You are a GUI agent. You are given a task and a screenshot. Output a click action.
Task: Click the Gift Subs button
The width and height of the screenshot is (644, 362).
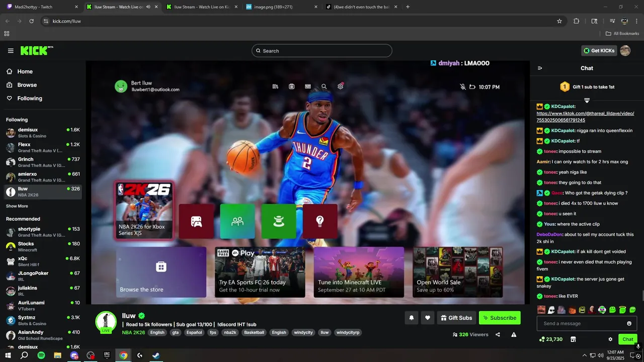[456, 318]
